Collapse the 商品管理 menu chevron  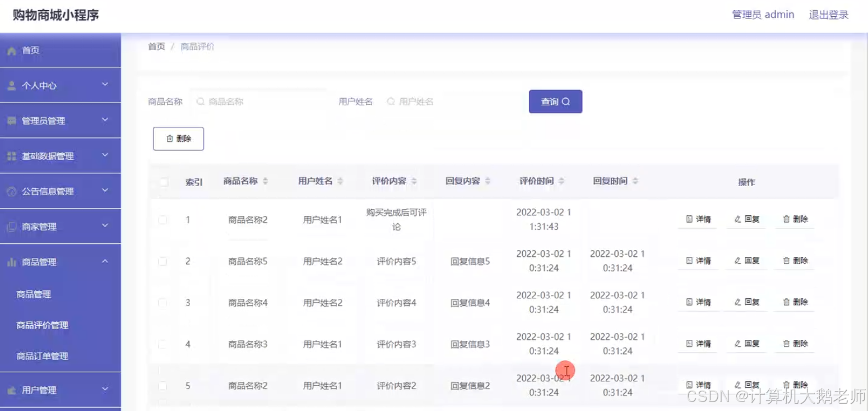[105, 261]
